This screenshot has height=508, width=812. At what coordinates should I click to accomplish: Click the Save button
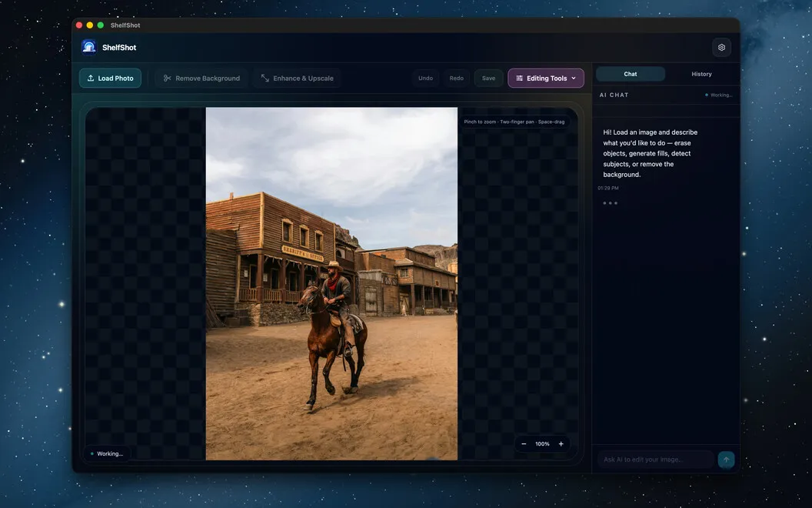[488, 79]
